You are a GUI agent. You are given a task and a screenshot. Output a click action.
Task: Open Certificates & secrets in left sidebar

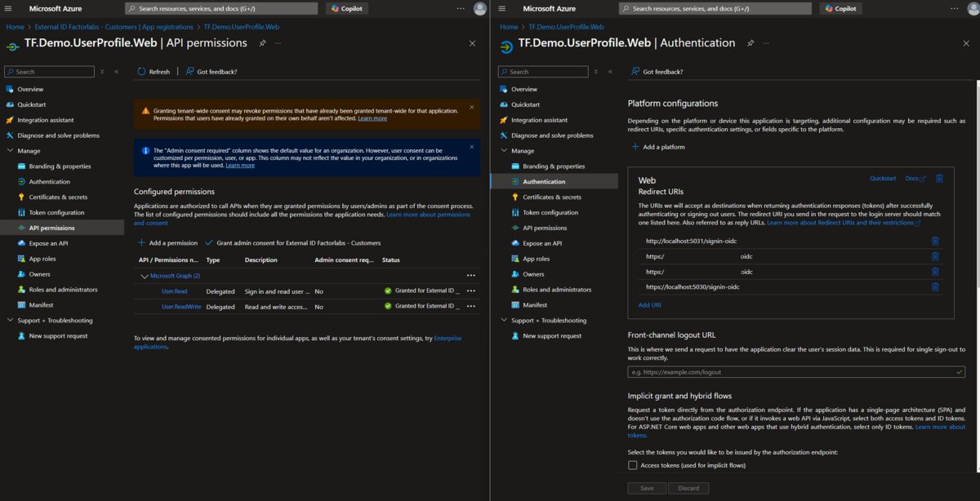coord(58,197)
